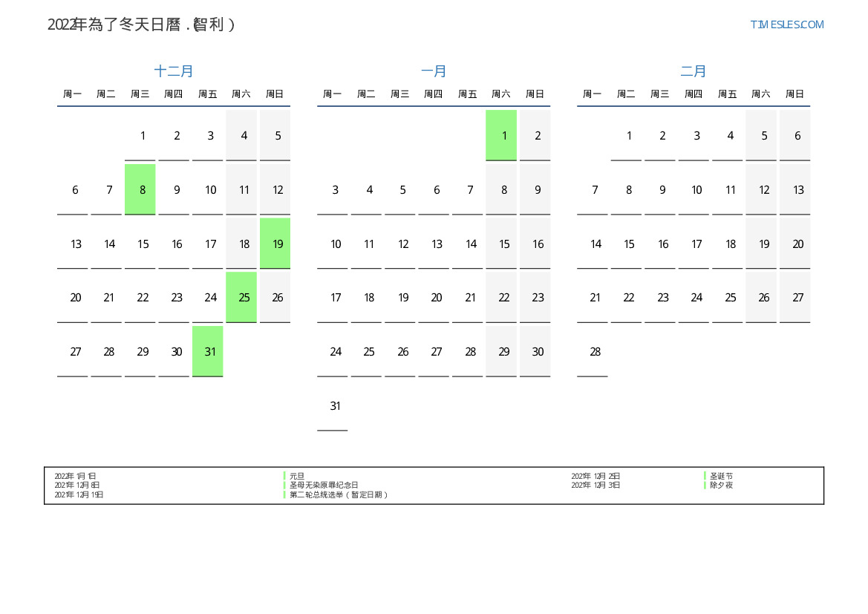Click highlighted December 25 Christmas cell
This screenshot has width=868, height=614.
pos(241,297)
